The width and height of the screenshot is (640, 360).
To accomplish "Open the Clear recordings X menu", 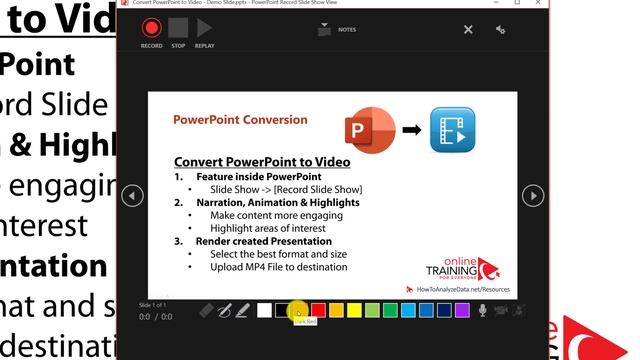I will (468, 29).
